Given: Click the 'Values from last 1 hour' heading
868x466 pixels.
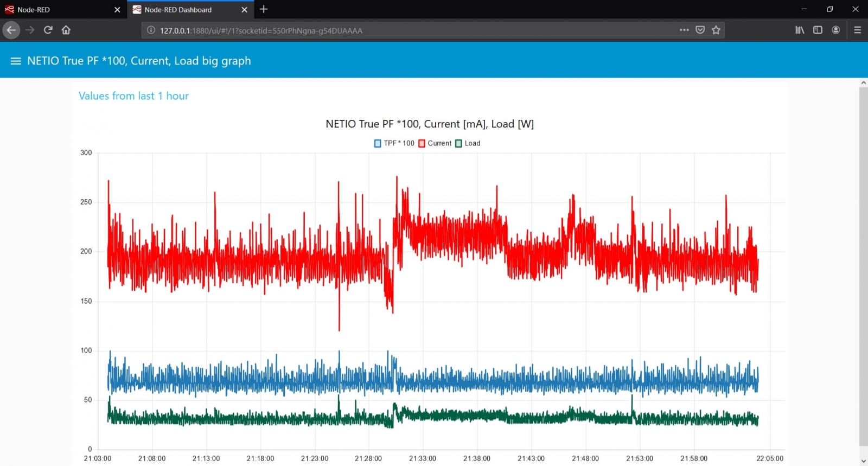Looking at the screenshot, I should pyautogui.click(x=133, y=96).
